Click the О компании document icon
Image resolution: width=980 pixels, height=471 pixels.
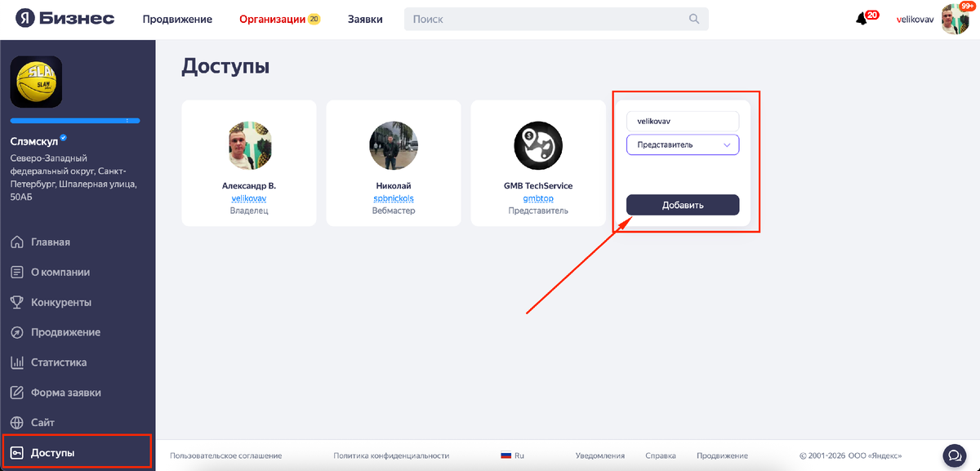16,273
